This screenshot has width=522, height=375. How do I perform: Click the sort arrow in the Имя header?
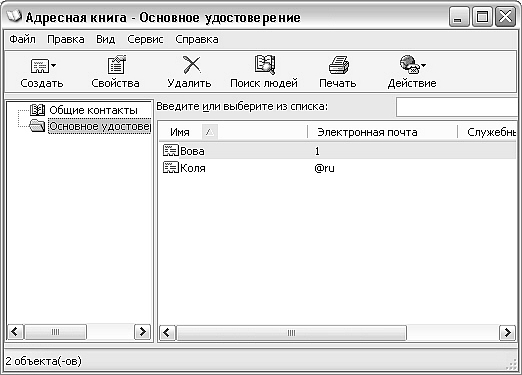(x=210, y=132)
